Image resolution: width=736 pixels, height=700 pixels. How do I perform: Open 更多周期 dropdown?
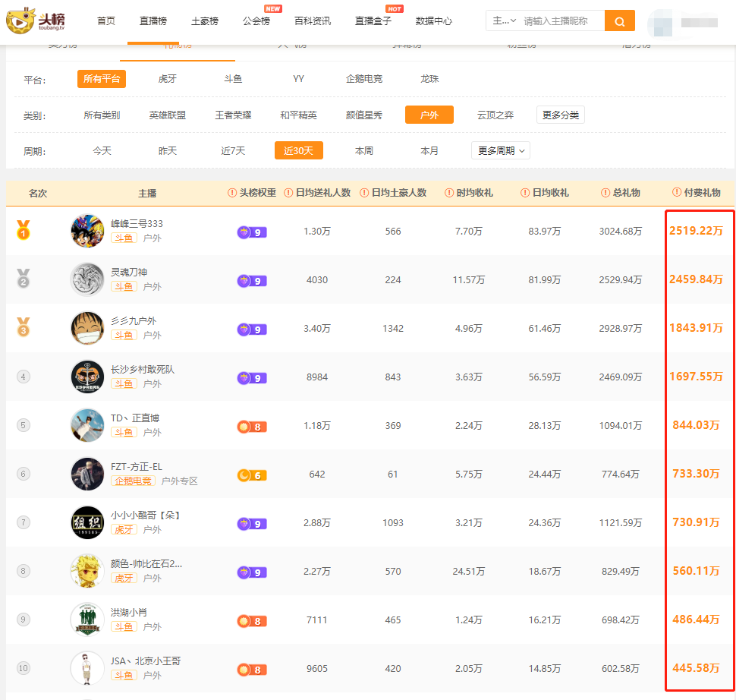(x=501, y=151)
